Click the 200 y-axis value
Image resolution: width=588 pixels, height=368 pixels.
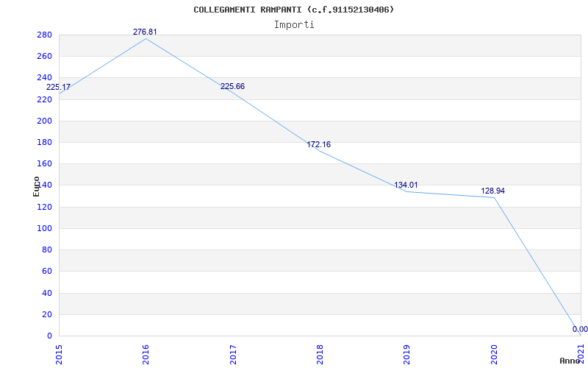[x=44, y=121]
